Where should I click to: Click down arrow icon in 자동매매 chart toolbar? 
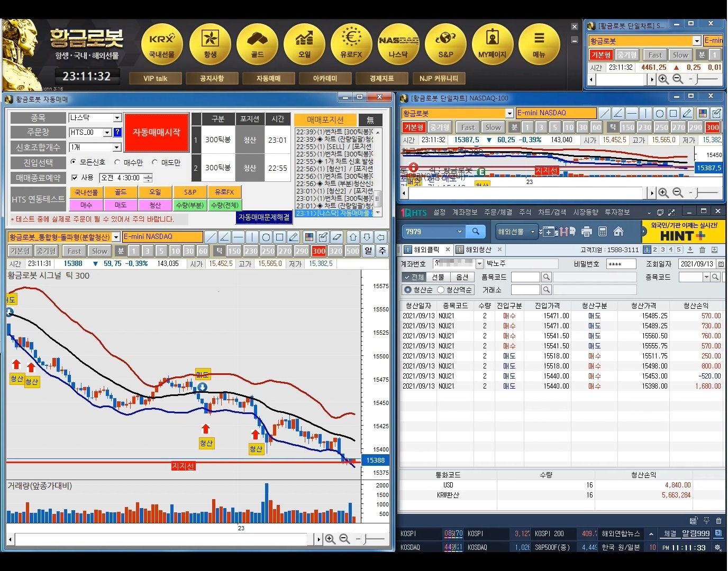click(x=367, y=237)
